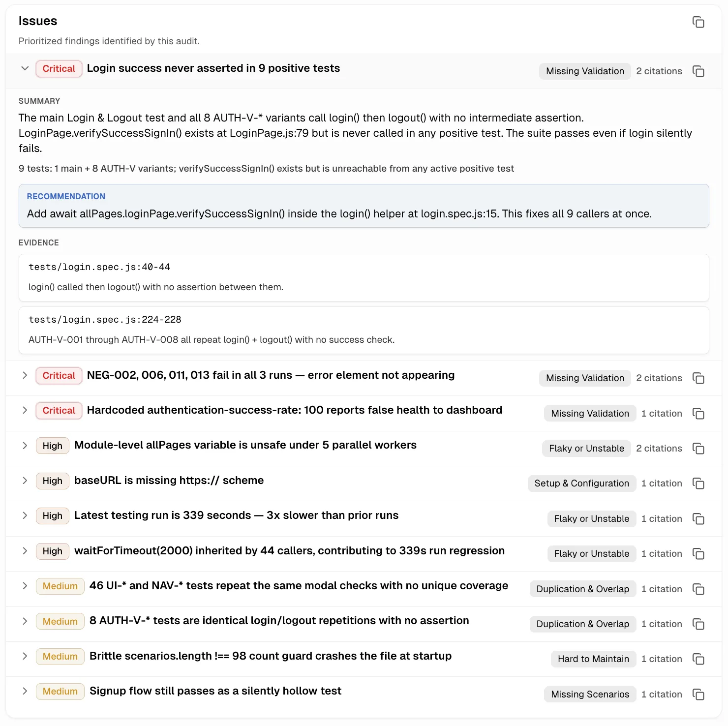Select the Duplication & Overlap tag on 46 UI-* issue

click(582, 589)
